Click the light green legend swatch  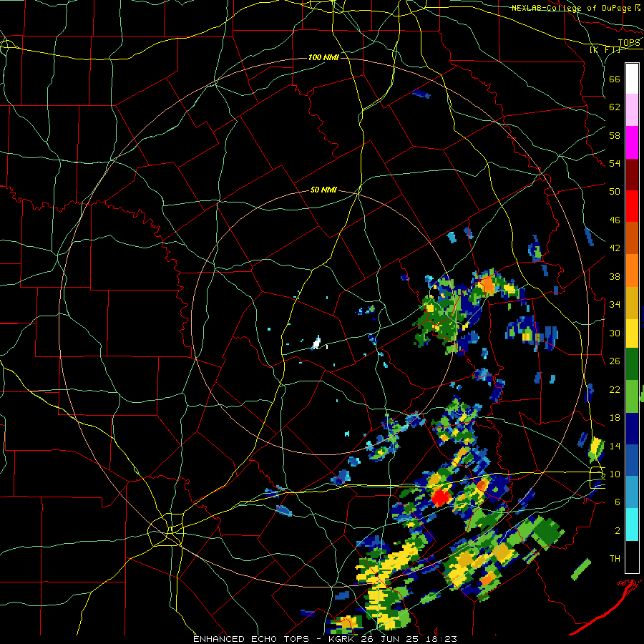(x=632, y=396)
